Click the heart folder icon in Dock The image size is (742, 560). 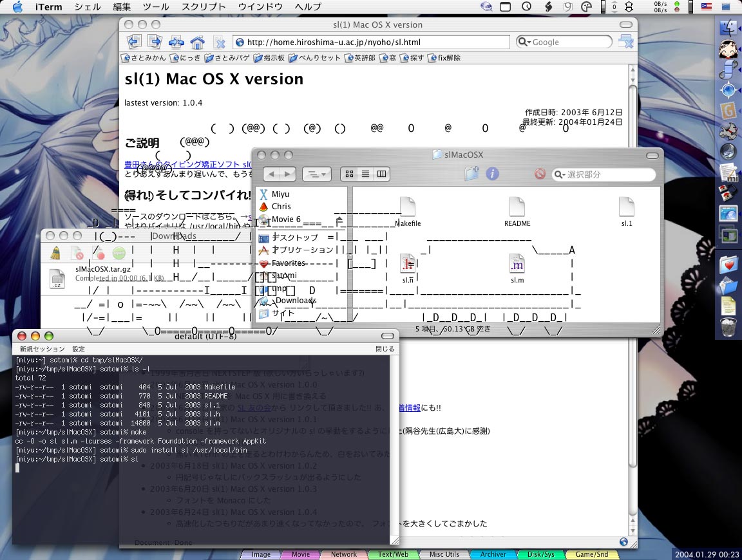[x=728, y=264]
